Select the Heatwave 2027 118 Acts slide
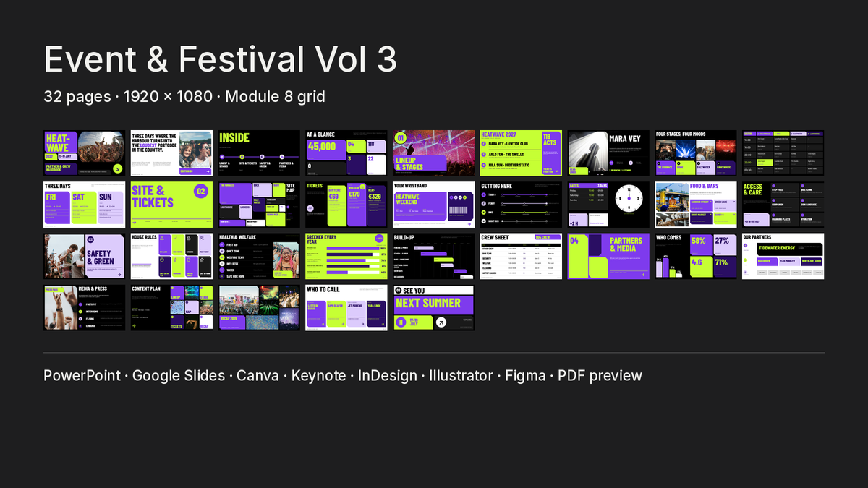Screen dimensions: 868x488 (x=521, y=153)
